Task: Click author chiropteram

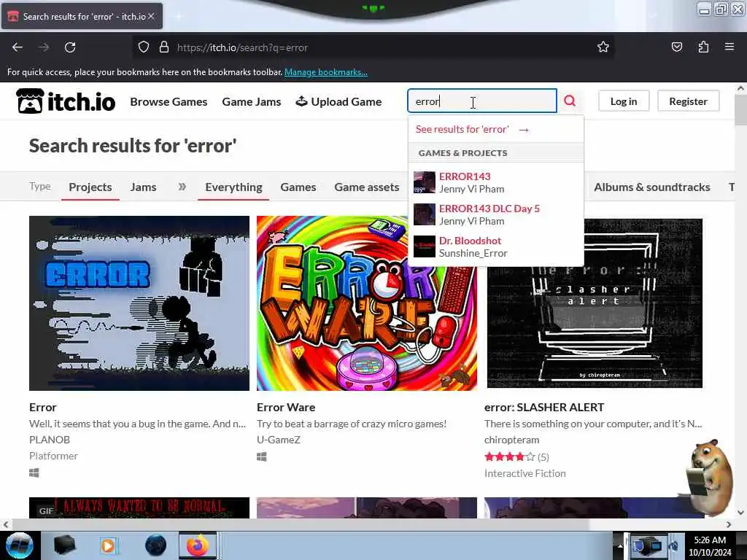Action: tap(511, 440)
